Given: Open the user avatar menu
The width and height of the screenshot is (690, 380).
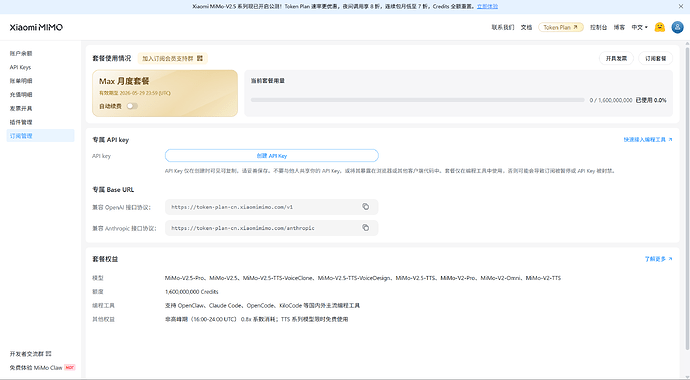Looking at the screenshot, I should [x=677, y=27].
